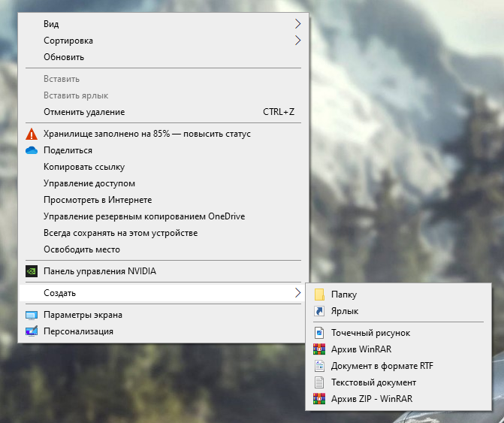Create a new Папку from the submenu

[398, 295]
